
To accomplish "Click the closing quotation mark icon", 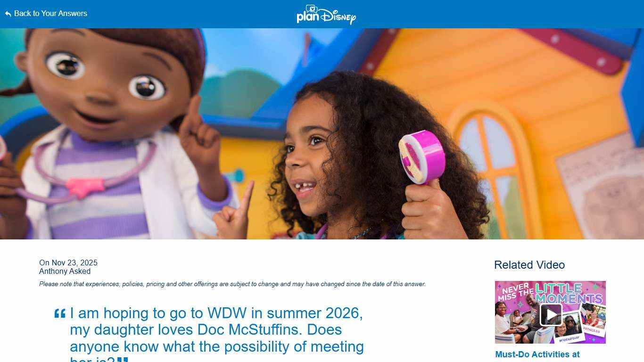I will [x=123, y=360].
